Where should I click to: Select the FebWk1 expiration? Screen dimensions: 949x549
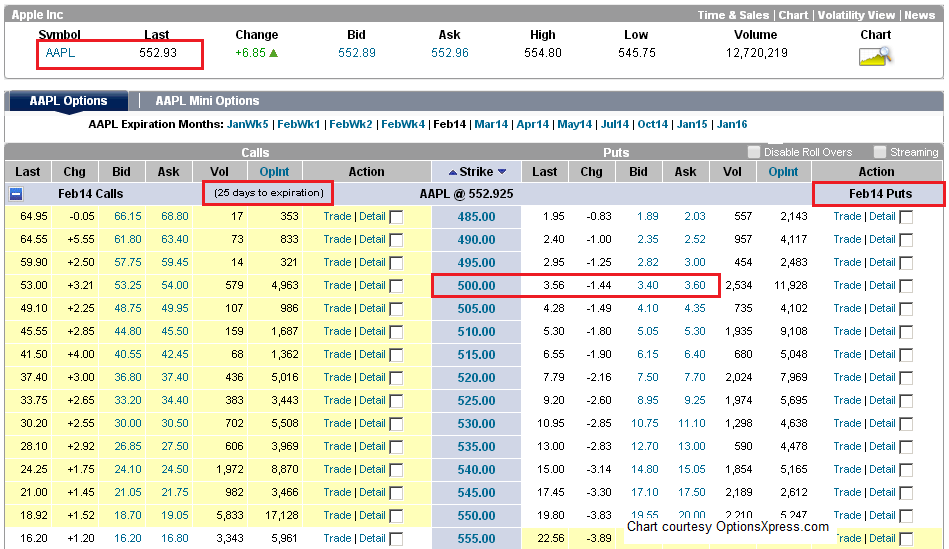pyautogui.click(x=298, y=124)
